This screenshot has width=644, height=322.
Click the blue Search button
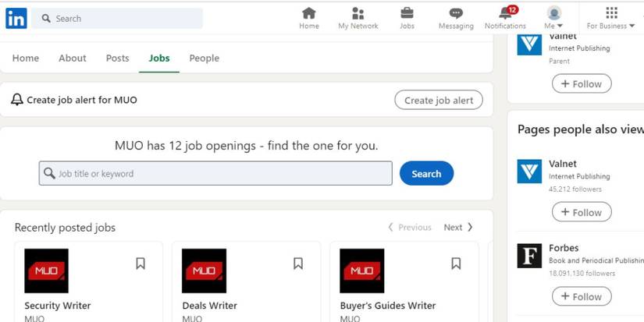pyautogui.click(x=426, y=174)
